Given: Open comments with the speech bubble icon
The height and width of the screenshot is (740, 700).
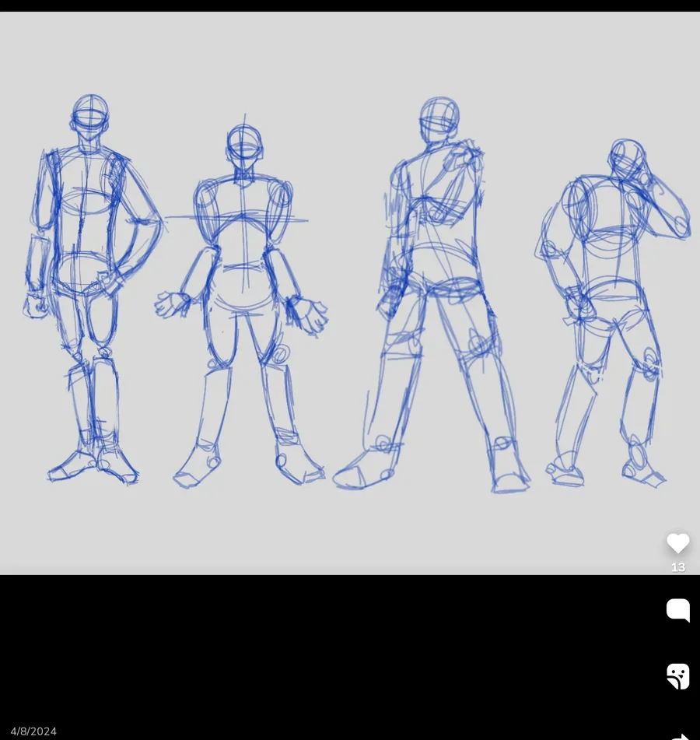Looking at the screenshot, I should pos(677,610).
